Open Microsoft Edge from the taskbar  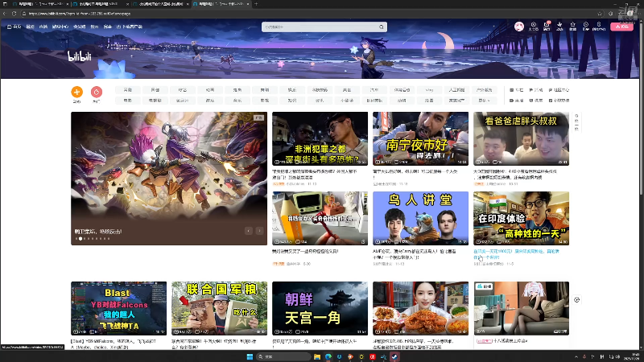pyautogui.click(x=328, y=356)
